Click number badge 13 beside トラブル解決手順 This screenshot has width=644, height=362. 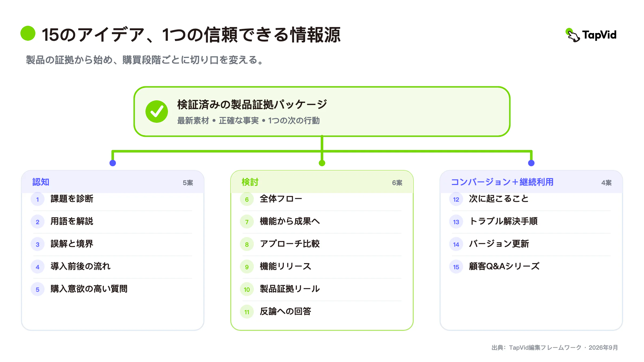(x=456, y=222)
